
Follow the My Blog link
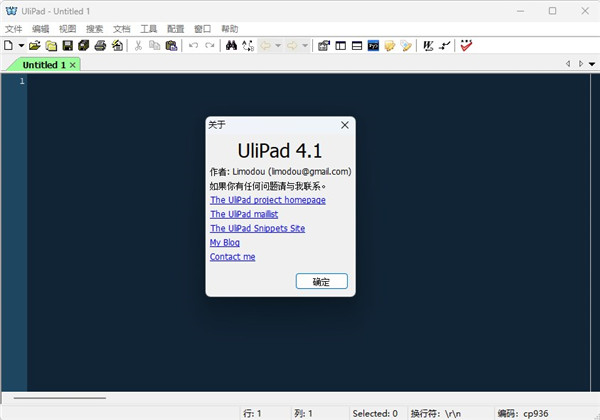[224, 242]
